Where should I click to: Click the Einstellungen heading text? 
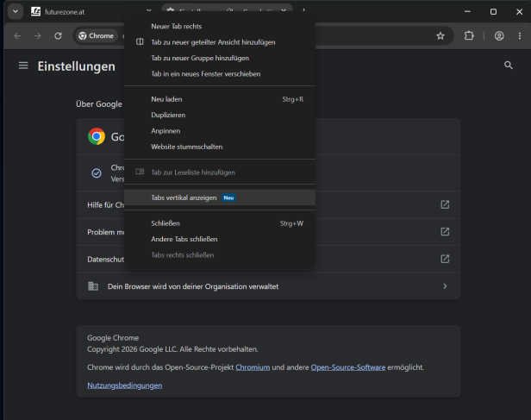[77, 66]
